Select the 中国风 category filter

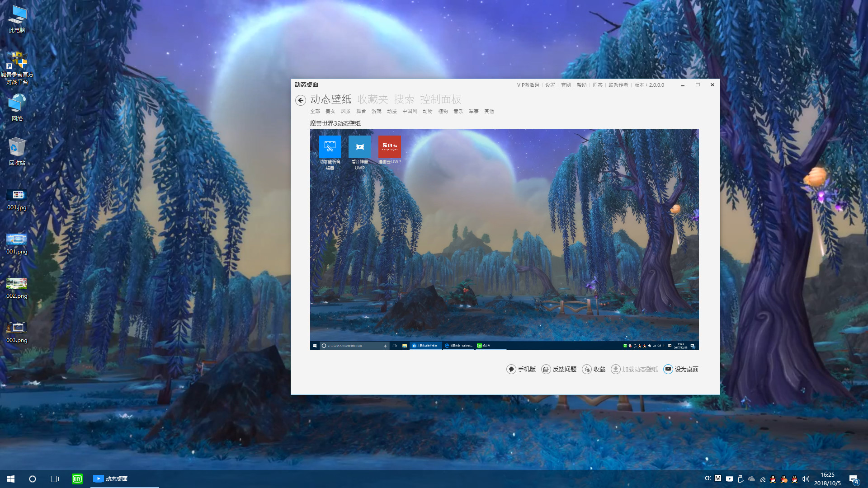point(409,111)
